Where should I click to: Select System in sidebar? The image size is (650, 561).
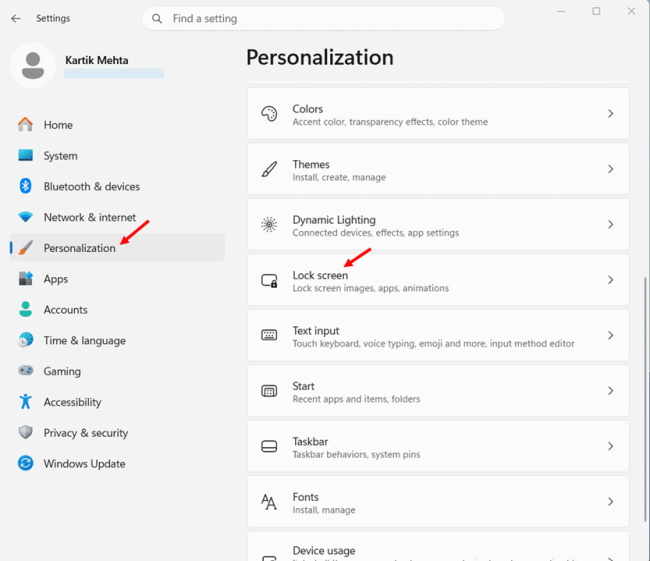point(117,155)
